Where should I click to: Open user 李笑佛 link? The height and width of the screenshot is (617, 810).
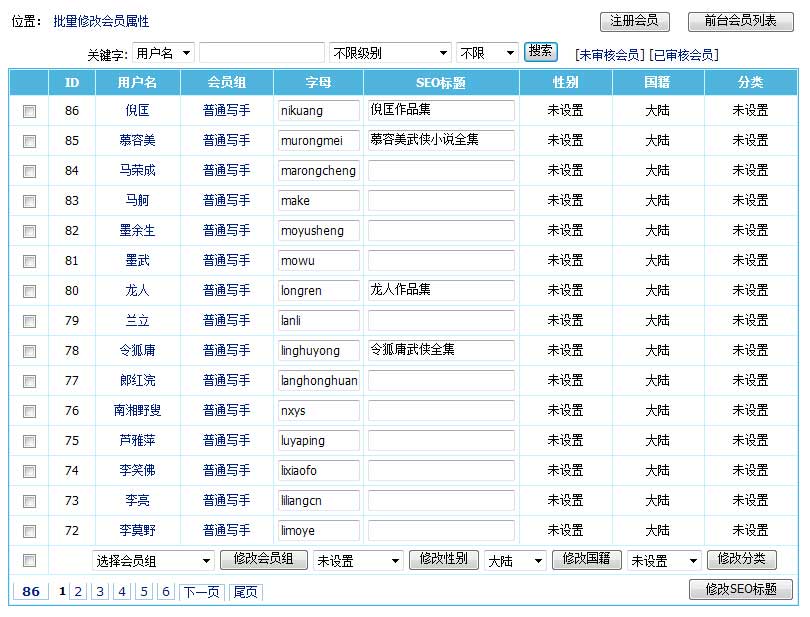137,470
